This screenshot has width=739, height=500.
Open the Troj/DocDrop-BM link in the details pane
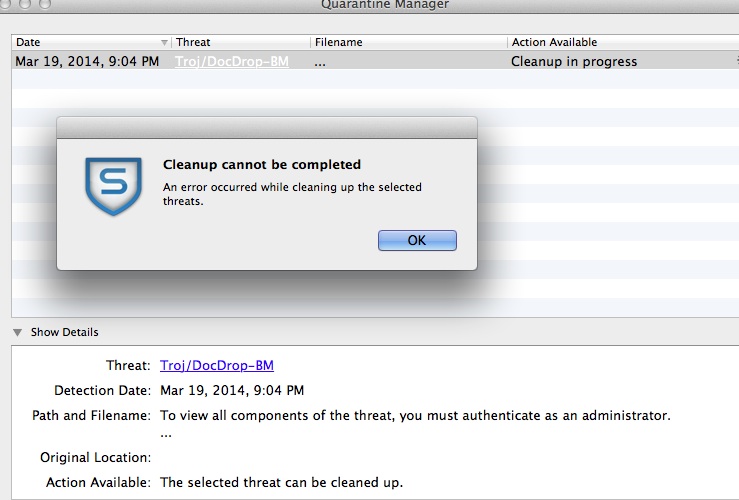coord(217,365)
